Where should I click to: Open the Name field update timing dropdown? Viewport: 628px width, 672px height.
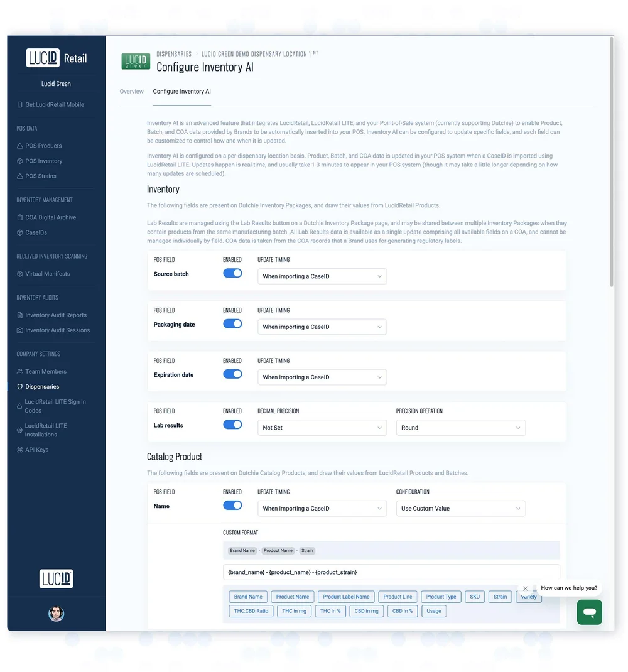322,508
